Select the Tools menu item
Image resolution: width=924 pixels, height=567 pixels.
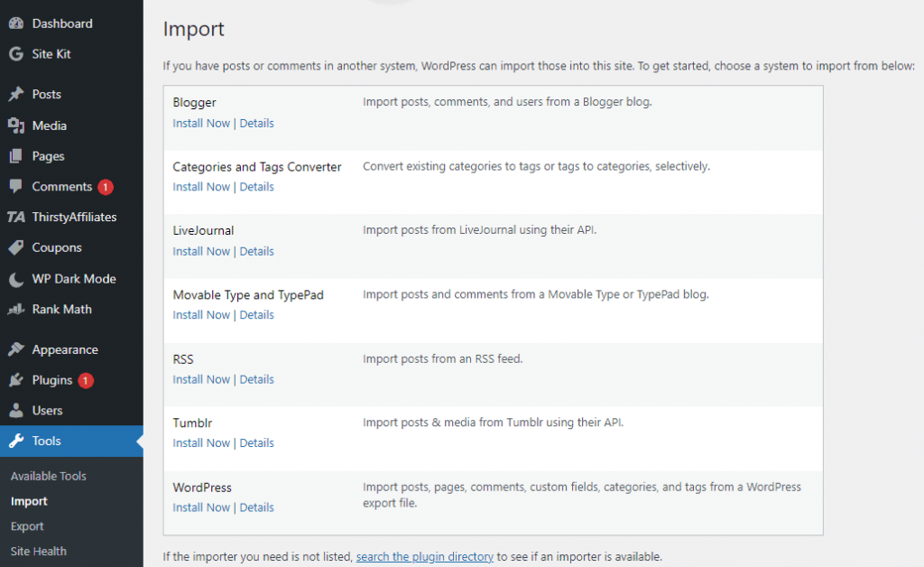[71, 441]
